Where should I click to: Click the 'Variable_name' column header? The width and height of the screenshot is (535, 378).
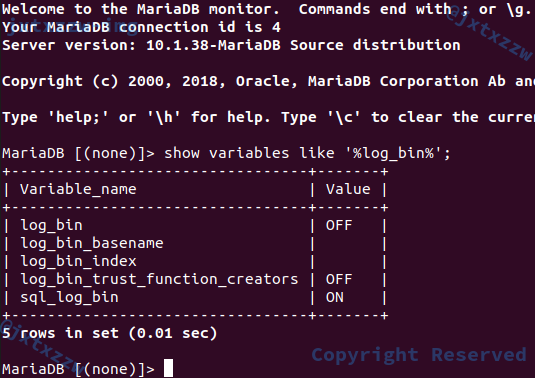point(78,189)
